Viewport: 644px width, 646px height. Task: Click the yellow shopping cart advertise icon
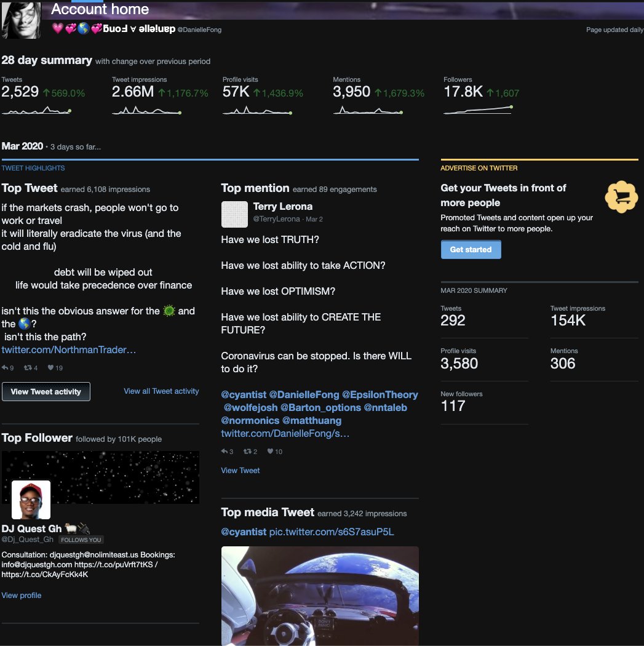point(621,197)
